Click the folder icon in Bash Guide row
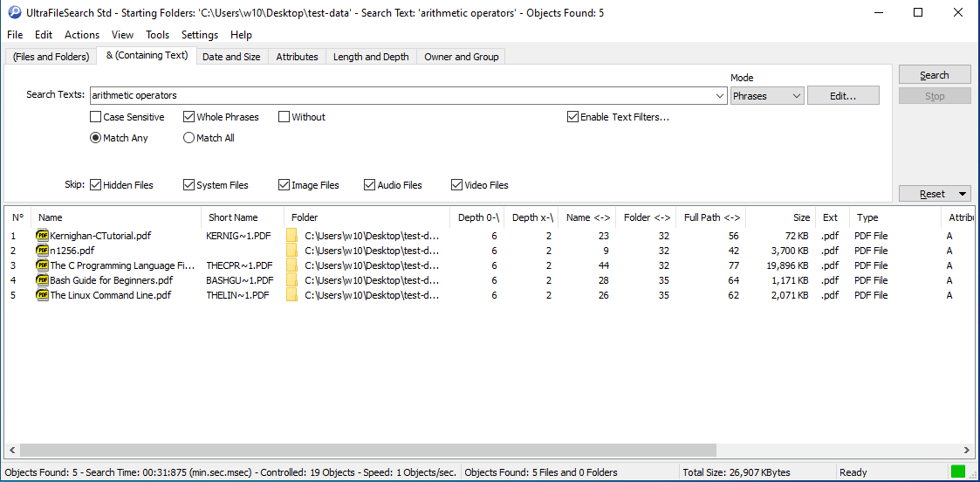 pos(291,280)
